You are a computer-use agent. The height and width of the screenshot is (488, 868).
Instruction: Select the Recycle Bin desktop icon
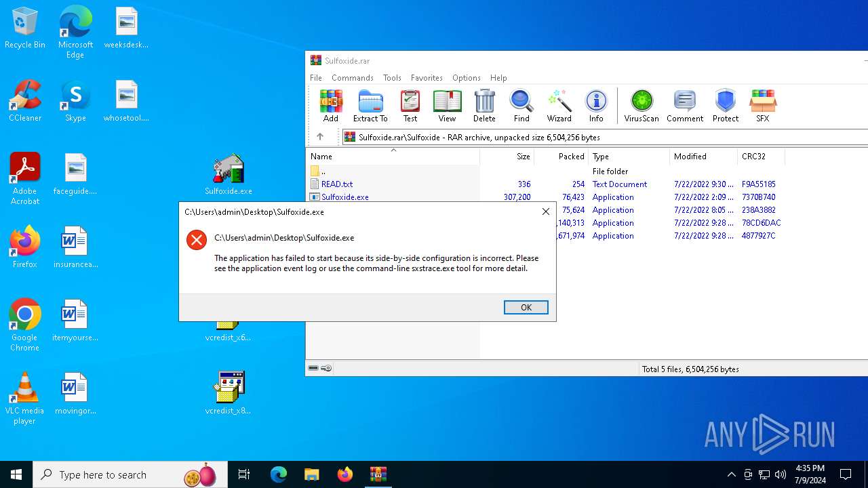[25, 28]
